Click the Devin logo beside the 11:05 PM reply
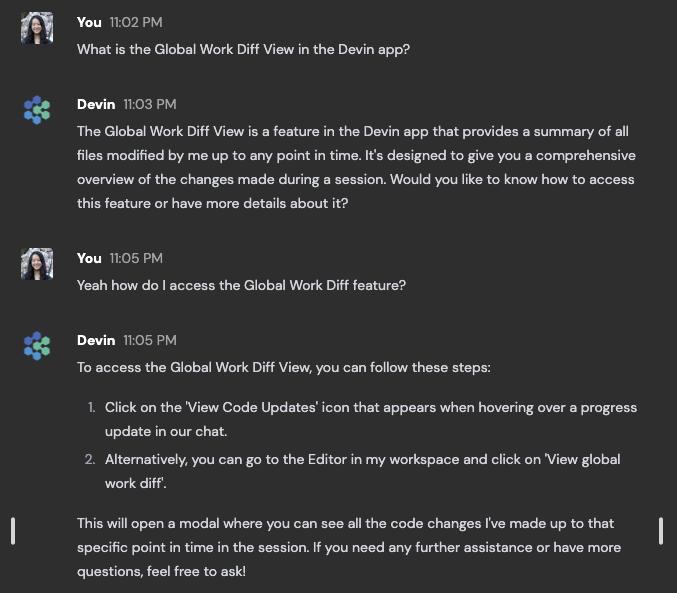677x593 pixels. [37, 346]
